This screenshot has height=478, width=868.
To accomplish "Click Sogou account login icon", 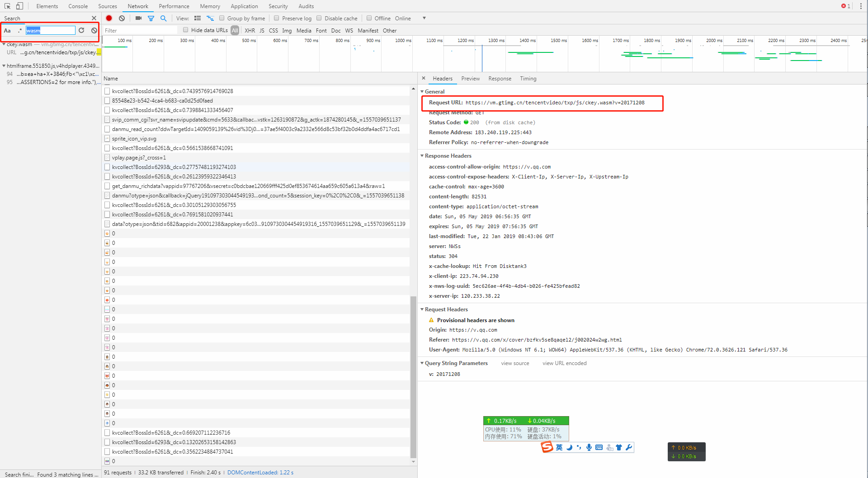I will (609, 447).
